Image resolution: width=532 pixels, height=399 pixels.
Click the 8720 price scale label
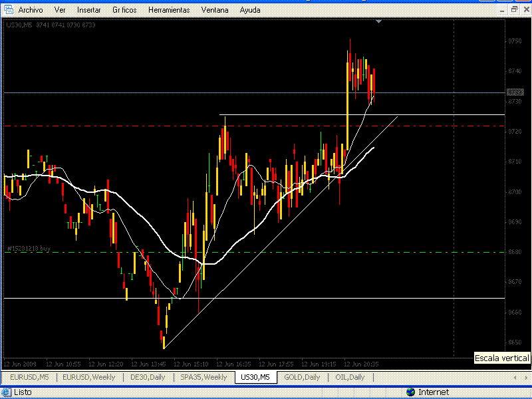[x=515, y=132]
